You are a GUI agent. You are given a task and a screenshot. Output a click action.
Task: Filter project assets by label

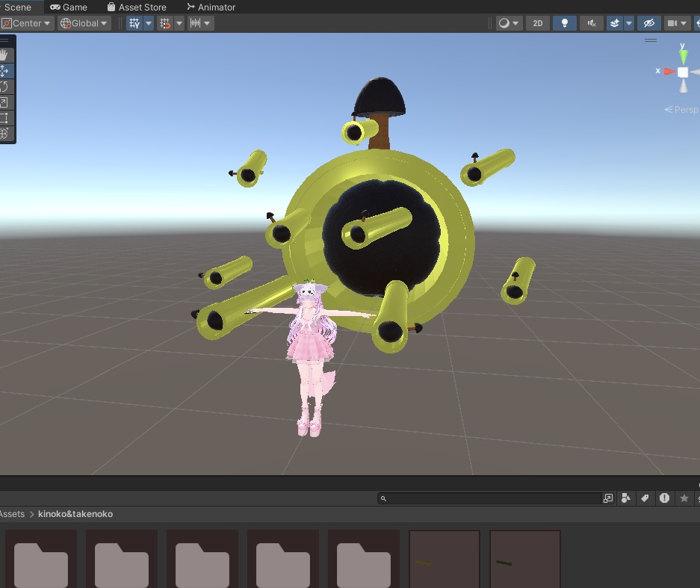(645, 498)
